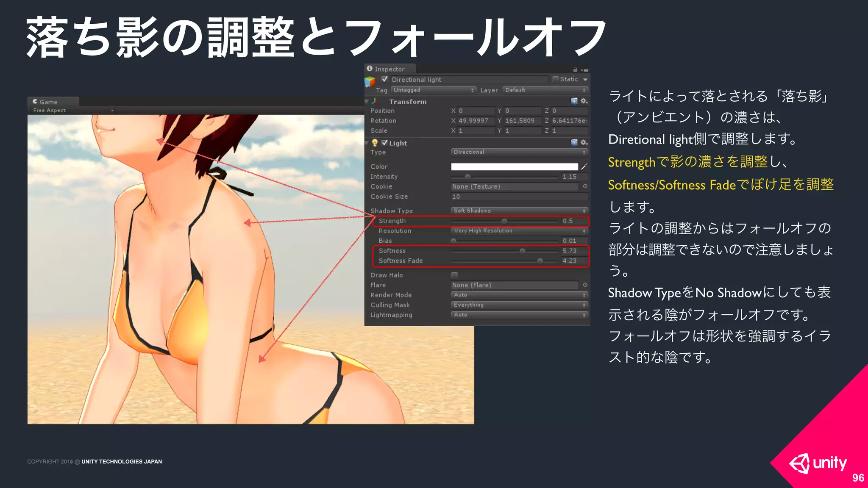Collapse the Transform component foldout
This screenshot has height=488, width=868.
[367, 102]
